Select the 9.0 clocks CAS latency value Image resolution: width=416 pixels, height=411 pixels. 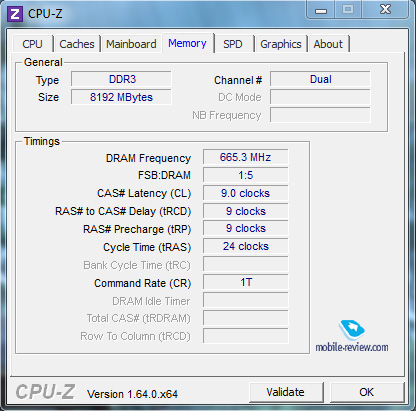pos(246,193)
